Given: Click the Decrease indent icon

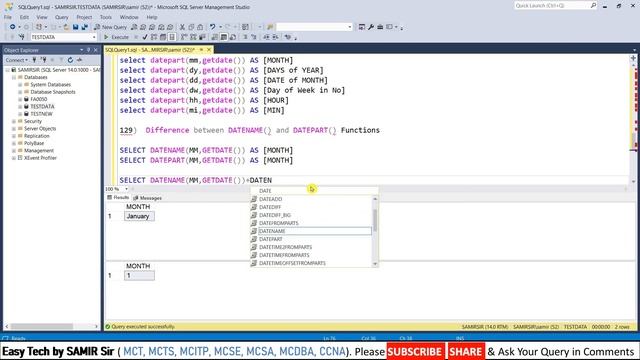Looking at the screenshot, I should pyautogui.click(x=266, y=37).
